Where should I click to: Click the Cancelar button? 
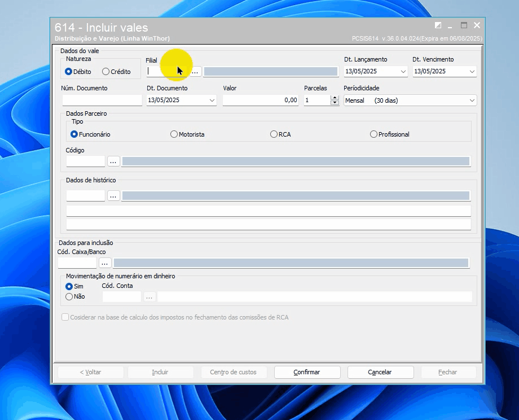pyautogui.click(x=380, y=372)
